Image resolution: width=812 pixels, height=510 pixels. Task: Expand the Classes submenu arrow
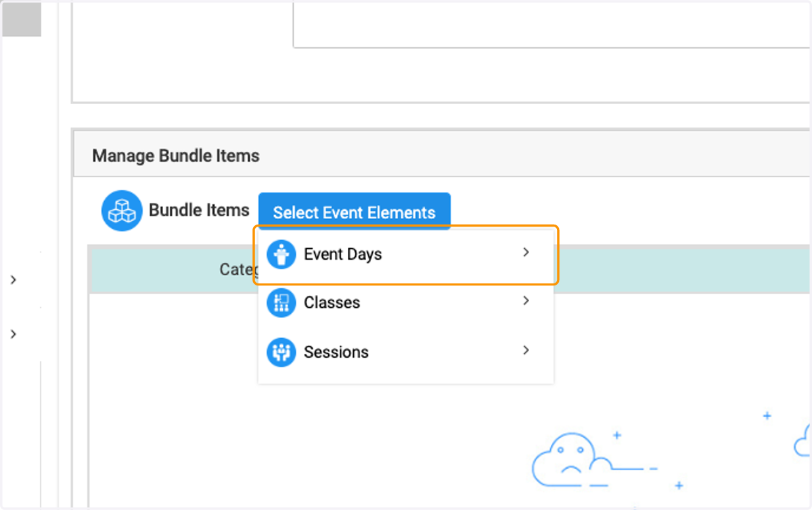526,301
